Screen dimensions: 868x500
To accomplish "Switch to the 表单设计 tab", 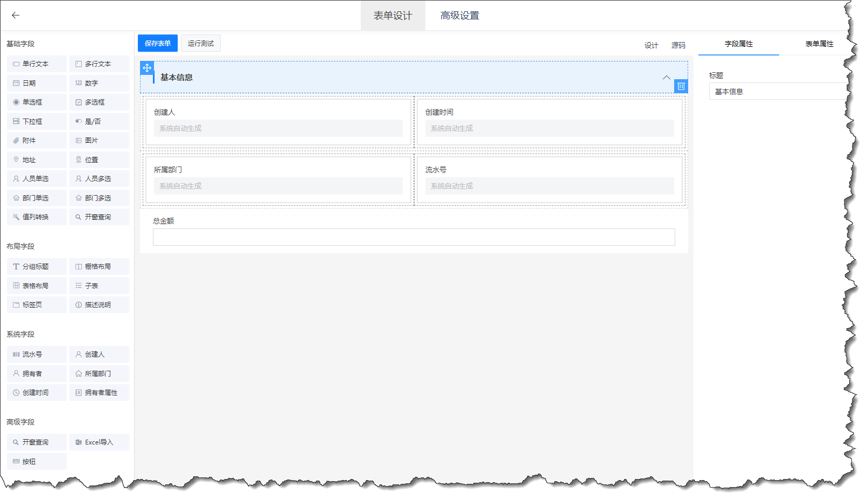I will click(x=393, y=16).
